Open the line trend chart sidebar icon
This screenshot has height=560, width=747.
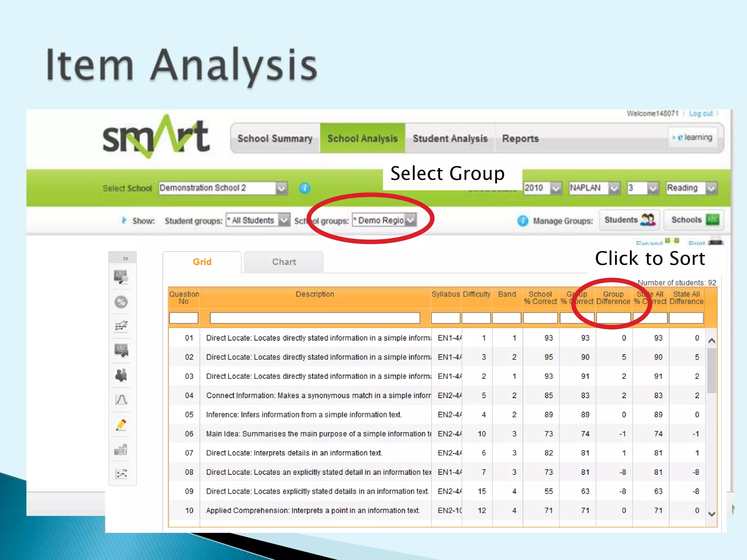coord(121,326)
